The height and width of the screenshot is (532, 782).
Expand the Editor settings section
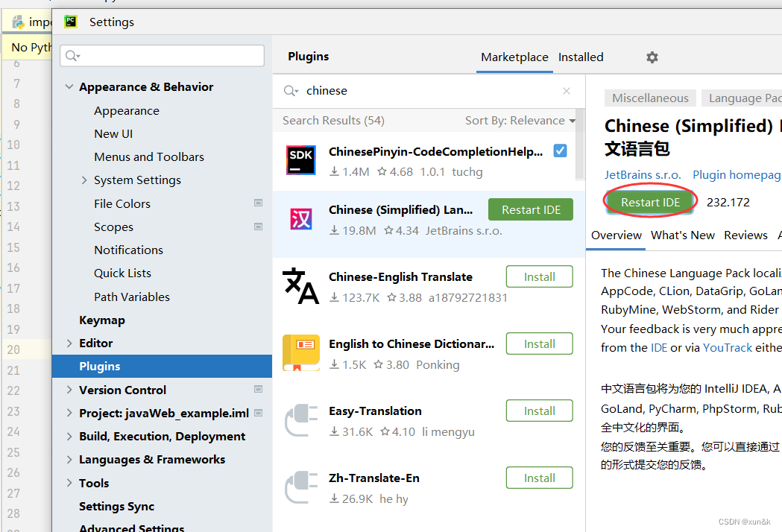click(69, 343)
